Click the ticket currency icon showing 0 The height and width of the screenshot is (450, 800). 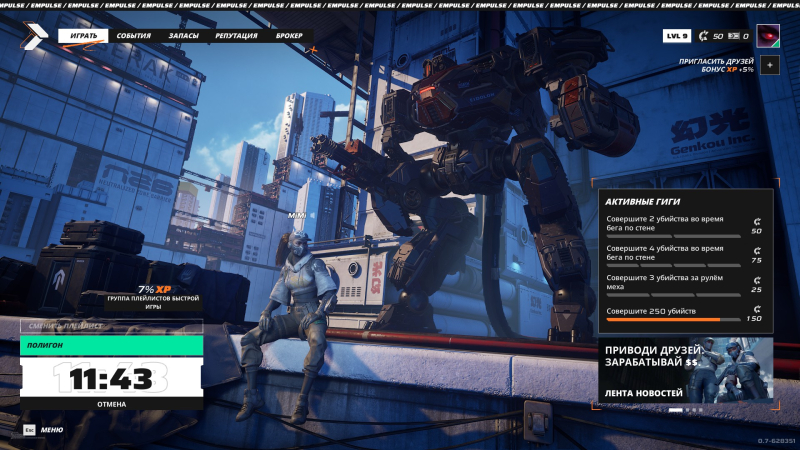pyautogui.click(x=734, y=36)
